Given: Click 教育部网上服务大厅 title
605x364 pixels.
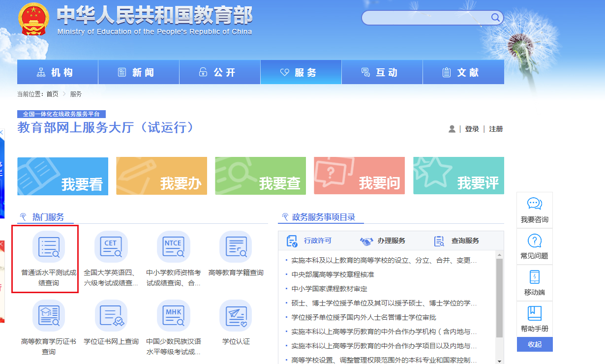Looking at the screenshot, I should tap(106, 127).
